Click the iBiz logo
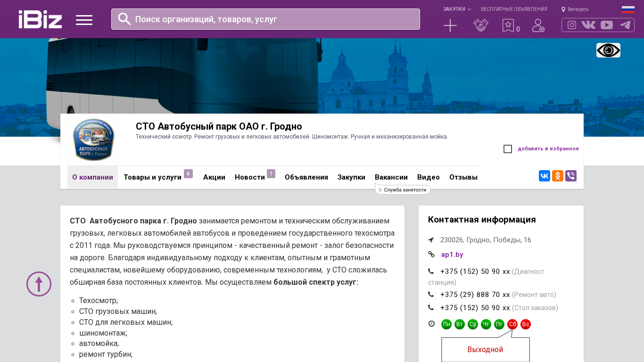Viewport: 644px width, 362px height. [40, 19]
